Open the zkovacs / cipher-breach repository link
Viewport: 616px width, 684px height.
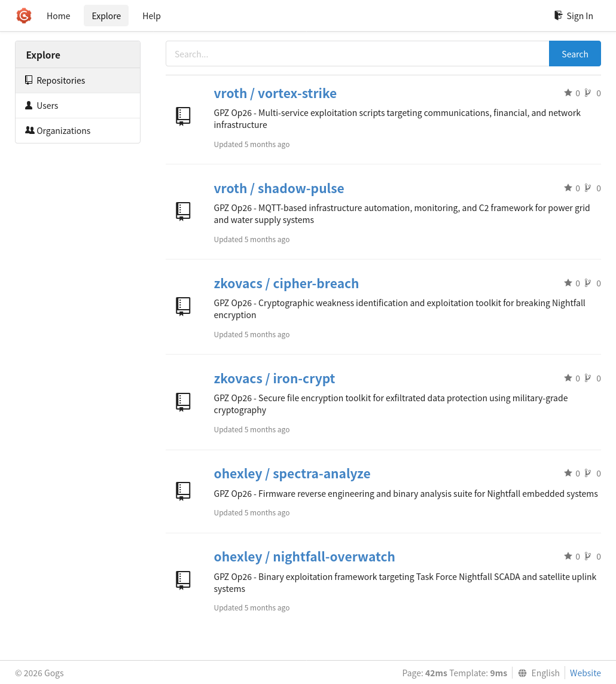click(286, 283)
